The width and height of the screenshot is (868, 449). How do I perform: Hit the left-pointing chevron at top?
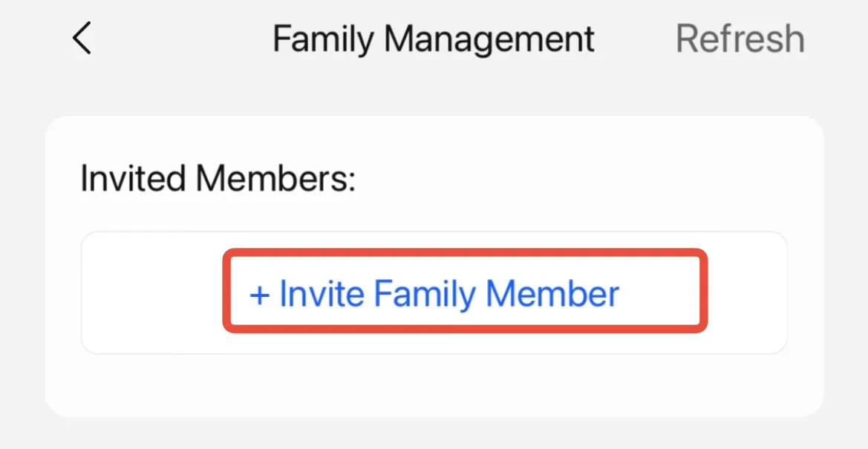point(82,39)
